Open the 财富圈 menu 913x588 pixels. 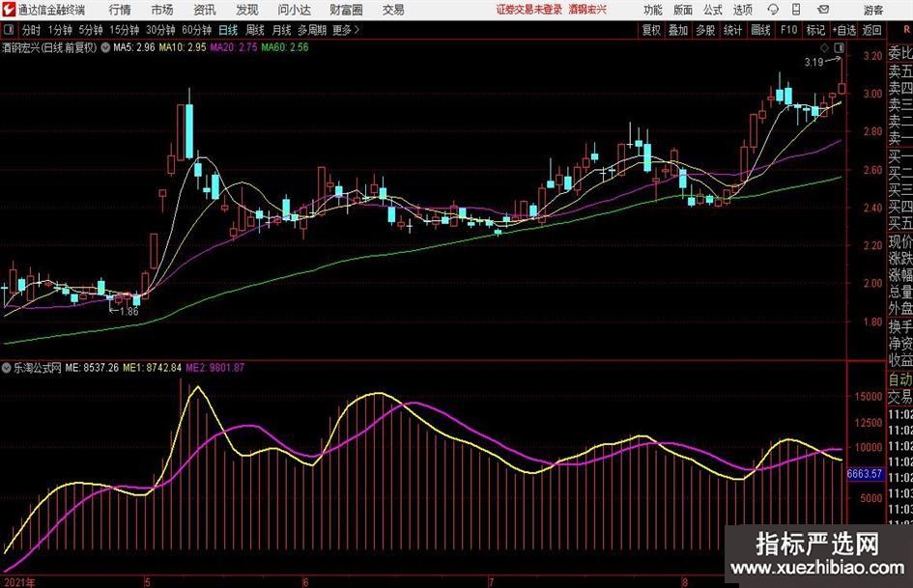(x=346, y=10)
